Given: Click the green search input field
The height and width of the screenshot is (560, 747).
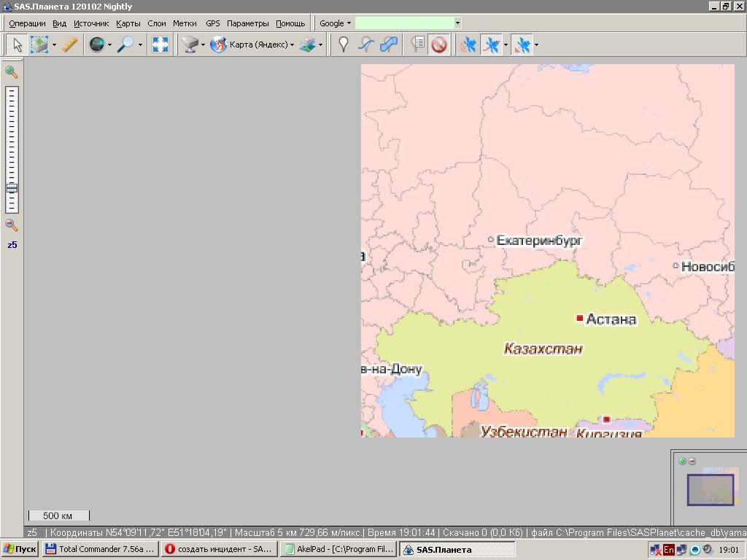Looking at the screenshot, I should click(403, 23).
